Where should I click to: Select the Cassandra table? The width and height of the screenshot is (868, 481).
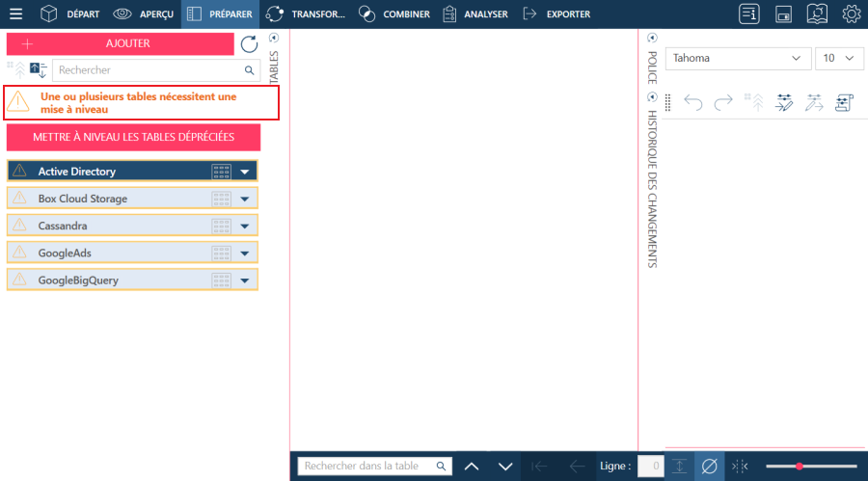pyautogui.click(x=132, y=226)
